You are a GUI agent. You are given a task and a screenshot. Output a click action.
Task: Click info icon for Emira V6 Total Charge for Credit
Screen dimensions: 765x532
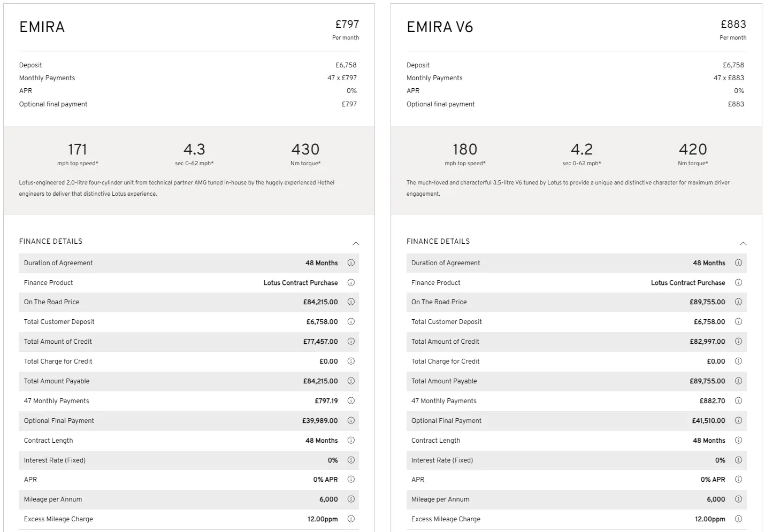click(x=738, y=361)
